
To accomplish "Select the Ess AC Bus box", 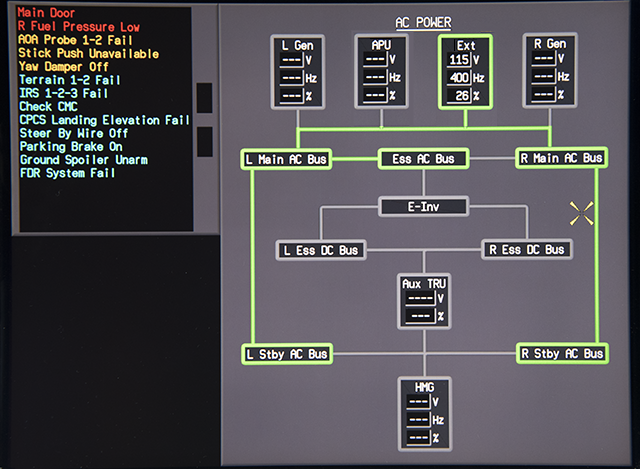I will [423, 159].
